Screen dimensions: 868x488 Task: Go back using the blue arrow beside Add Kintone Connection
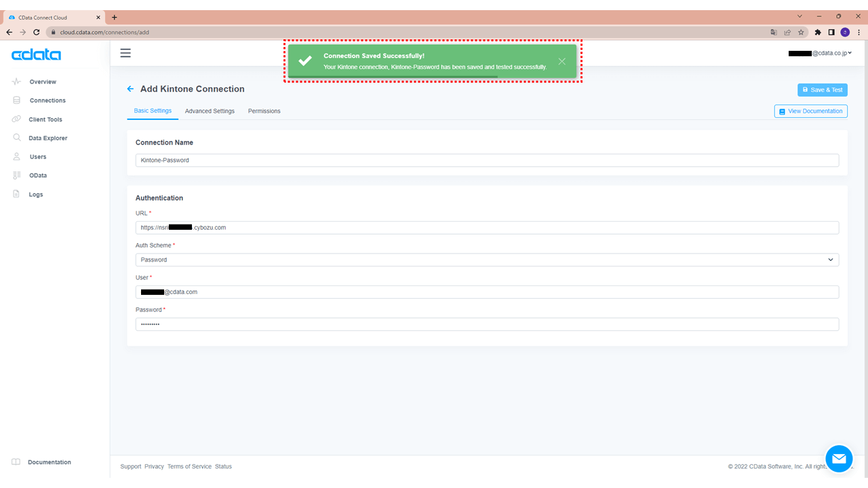[131, 89]
